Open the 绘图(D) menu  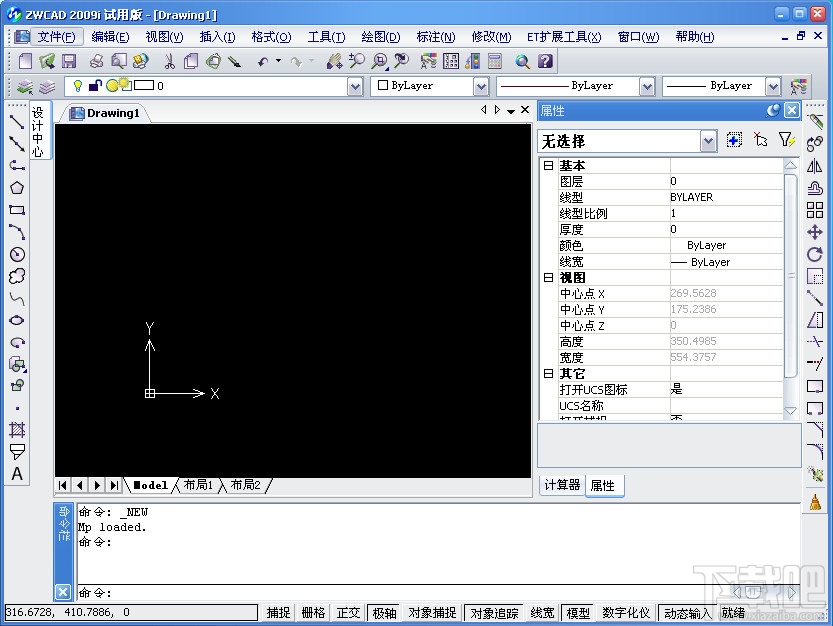(x=381, y=37)
